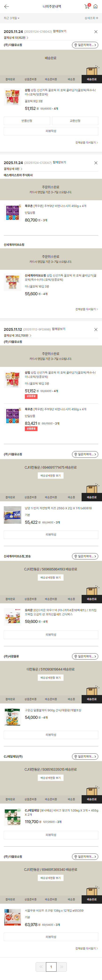Open the 오리온 snack set product thumbnail
102x980 pixels.
(x=13, y=617)
